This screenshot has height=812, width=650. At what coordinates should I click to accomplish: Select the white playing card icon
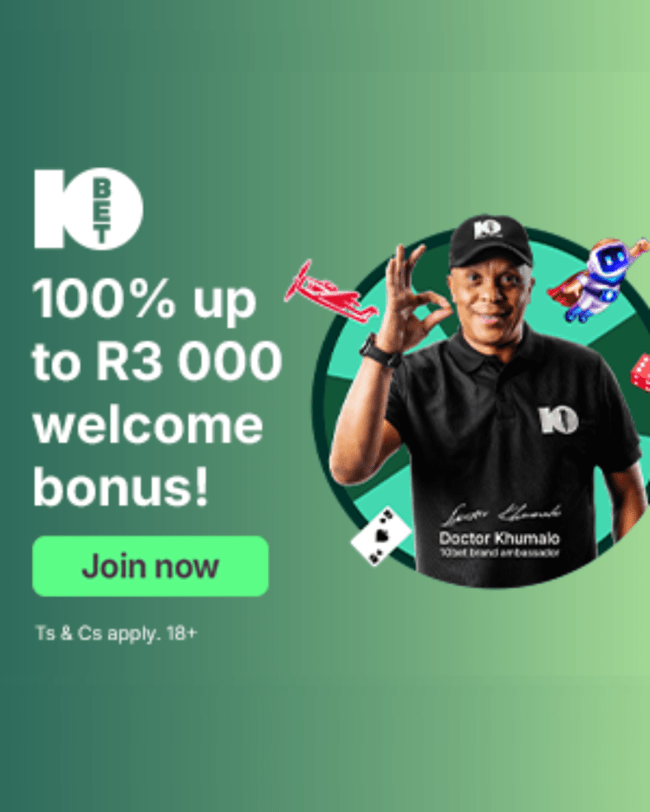pyautogui.click(x=381, y=537)
